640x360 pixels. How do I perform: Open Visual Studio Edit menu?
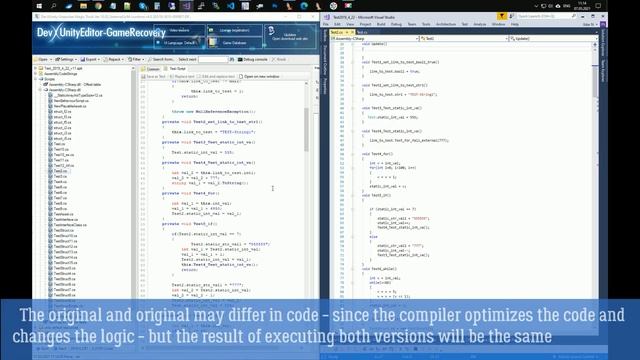337,24
